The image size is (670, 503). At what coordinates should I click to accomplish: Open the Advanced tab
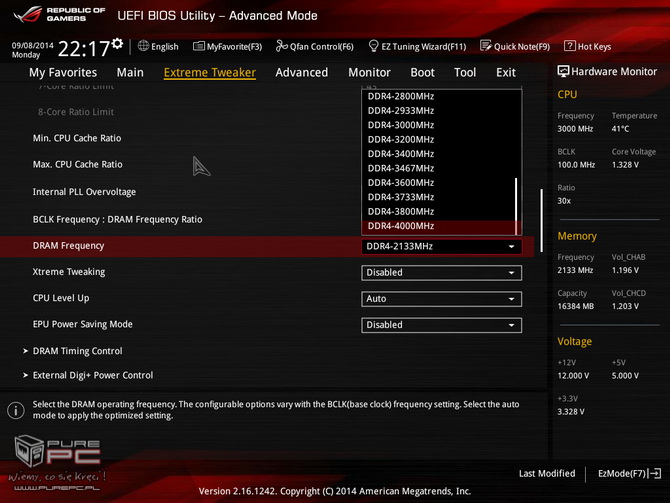[302, 73]
